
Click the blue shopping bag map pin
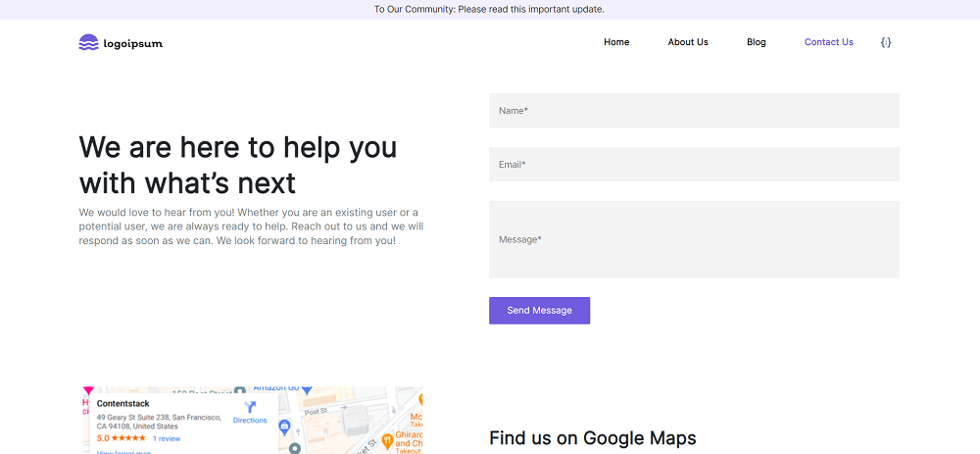click(284, 428)
